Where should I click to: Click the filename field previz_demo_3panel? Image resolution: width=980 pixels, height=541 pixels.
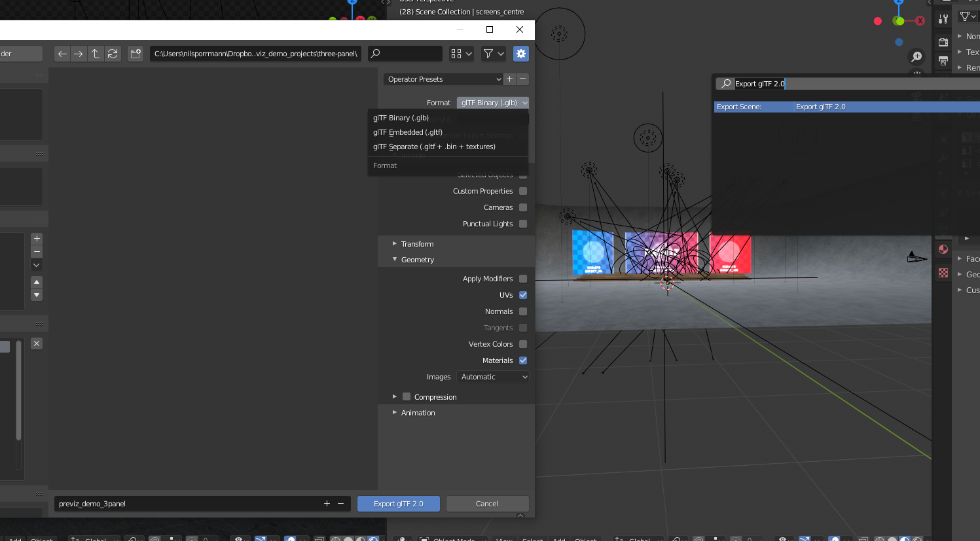coord(186,504)
